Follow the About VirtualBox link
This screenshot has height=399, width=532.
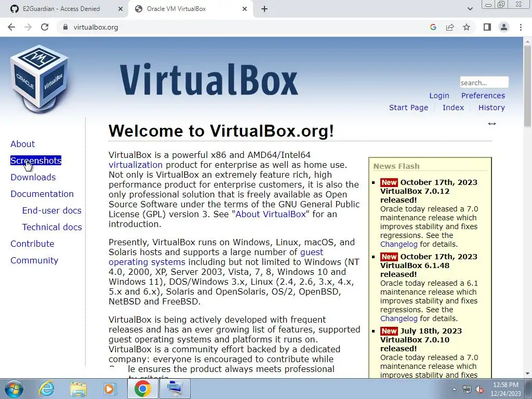pyautogui.click(x=270, y=215)
